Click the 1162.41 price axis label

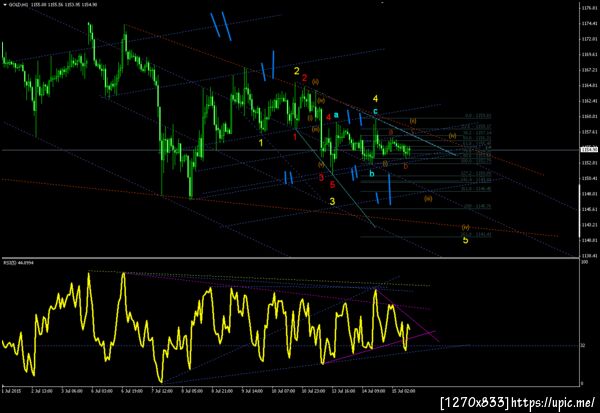coord(590,101)
